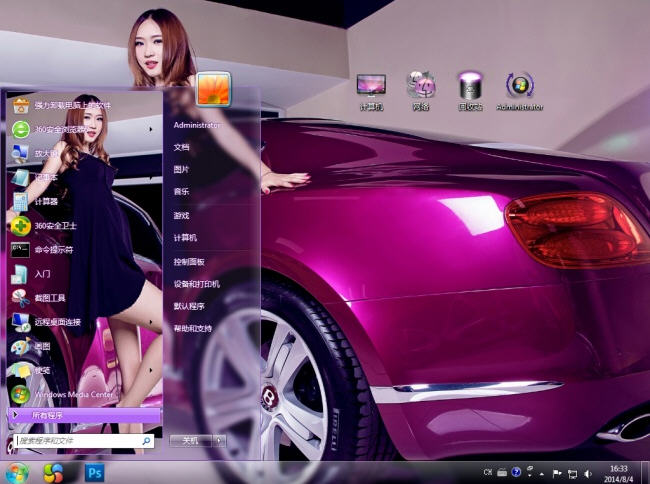Screen dimensions: 650x484
Task: Expand the 远程桌面连接 jump list arrow
Action: click(x=152, y=322)
